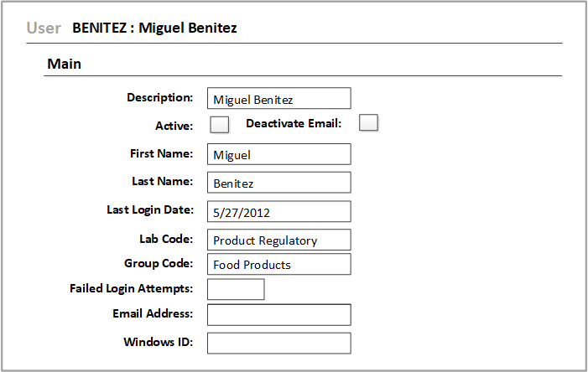Select the Failed Login Attempts label
Viewport: 588px width, 372px height.
click(132, 289)
